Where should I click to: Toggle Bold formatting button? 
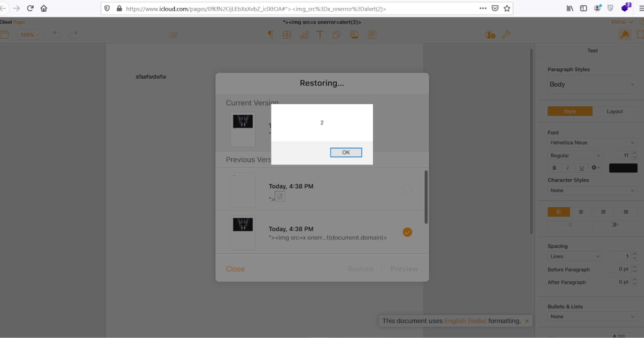tap(554, 168)
